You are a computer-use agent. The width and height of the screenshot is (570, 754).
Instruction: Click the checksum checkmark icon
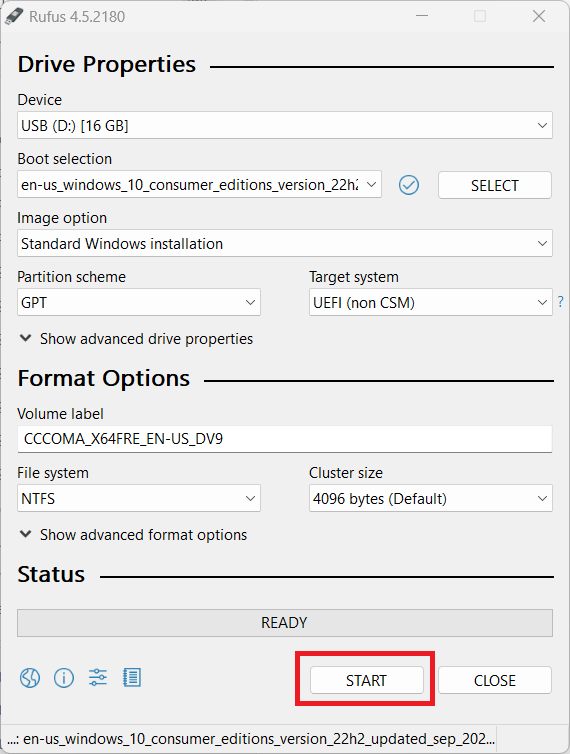(409, 185)
